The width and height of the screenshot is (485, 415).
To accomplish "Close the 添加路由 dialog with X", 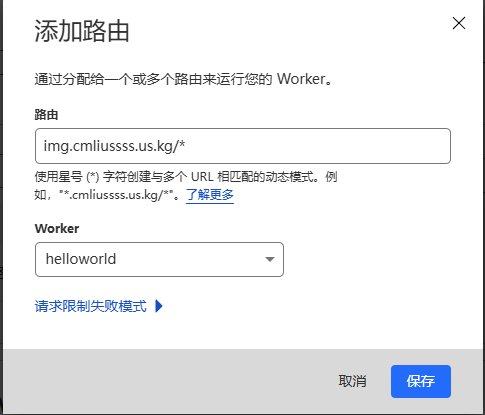I will (459, 23).
